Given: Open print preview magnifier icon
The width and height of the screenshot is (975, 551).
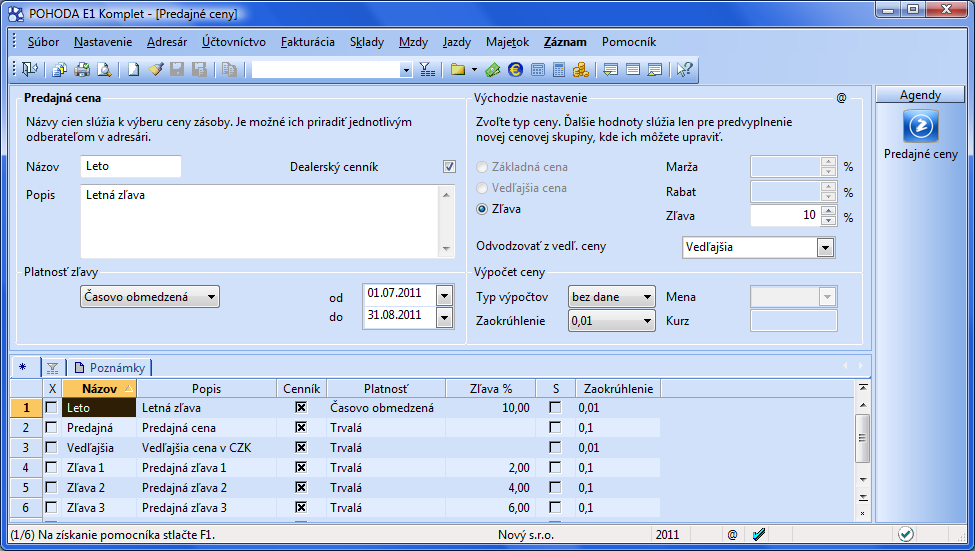Looking at the screenshot, I should 104,70.
